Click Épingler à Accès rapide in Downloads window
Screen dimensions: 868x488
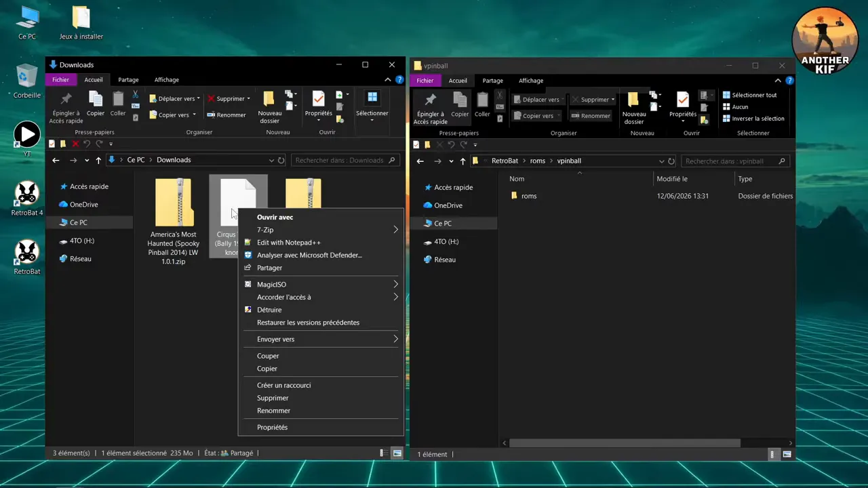(66, 108)
